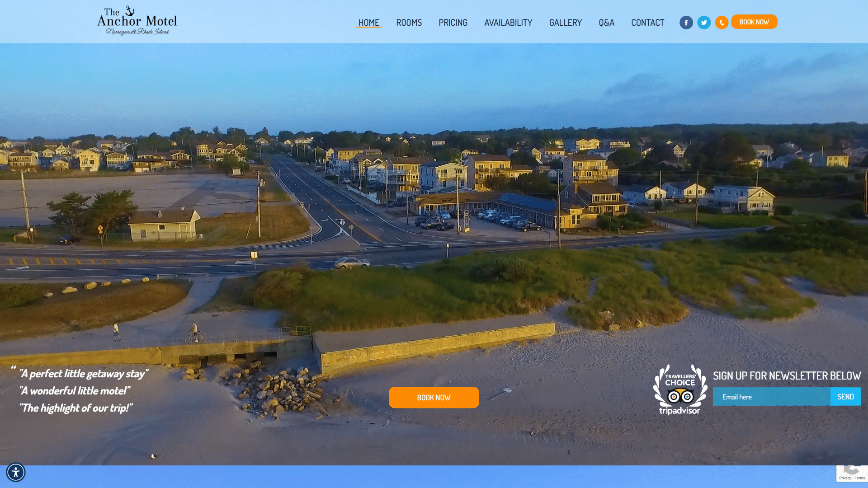Click the orange phone call icon
This screenshot has width=868, height=488.
(722, 23)
